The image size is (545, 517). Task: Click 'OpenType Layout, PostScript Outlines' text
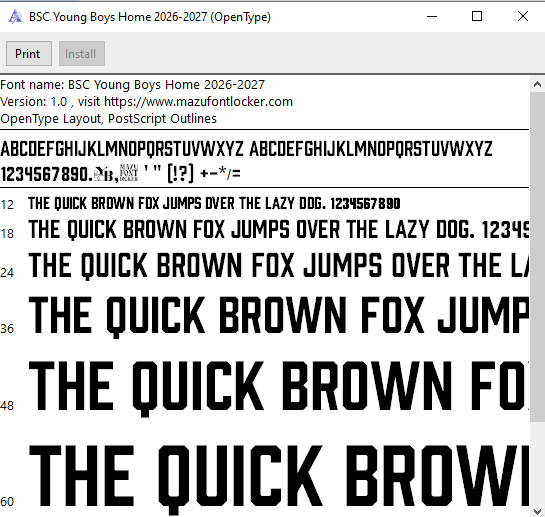point(108,119)
